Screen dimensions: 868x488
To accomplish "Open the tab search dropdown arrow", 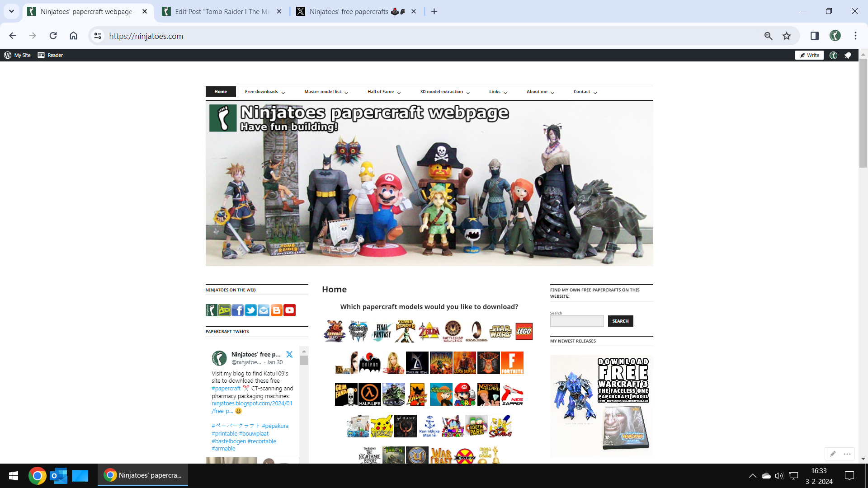I will [11, 11].
